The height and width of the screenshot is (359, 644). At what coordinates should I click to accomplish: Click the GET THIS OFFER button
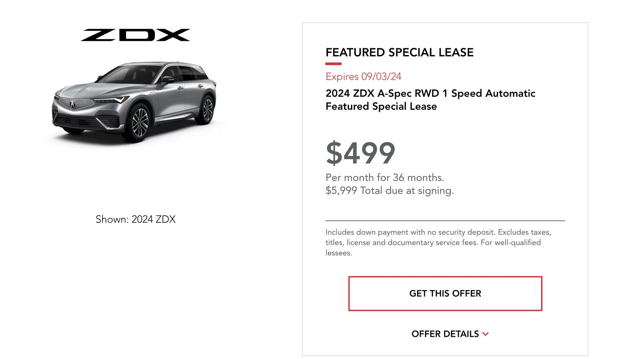pos(445,294)
